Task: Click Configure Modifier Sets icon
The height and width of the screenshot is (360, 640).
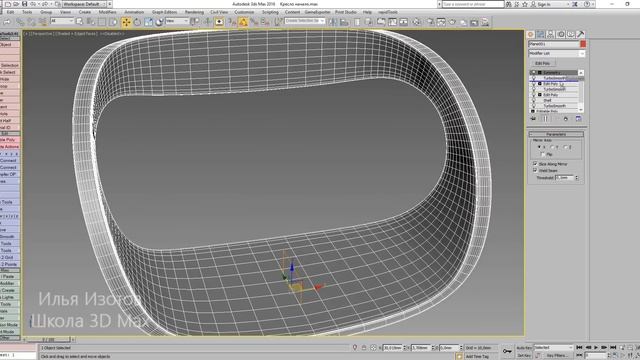Action: pos(578,119)
